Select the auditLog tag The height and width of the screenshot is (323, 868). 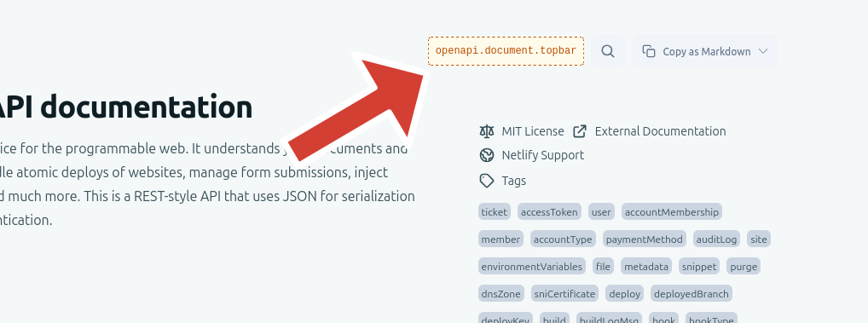[716, 239]
